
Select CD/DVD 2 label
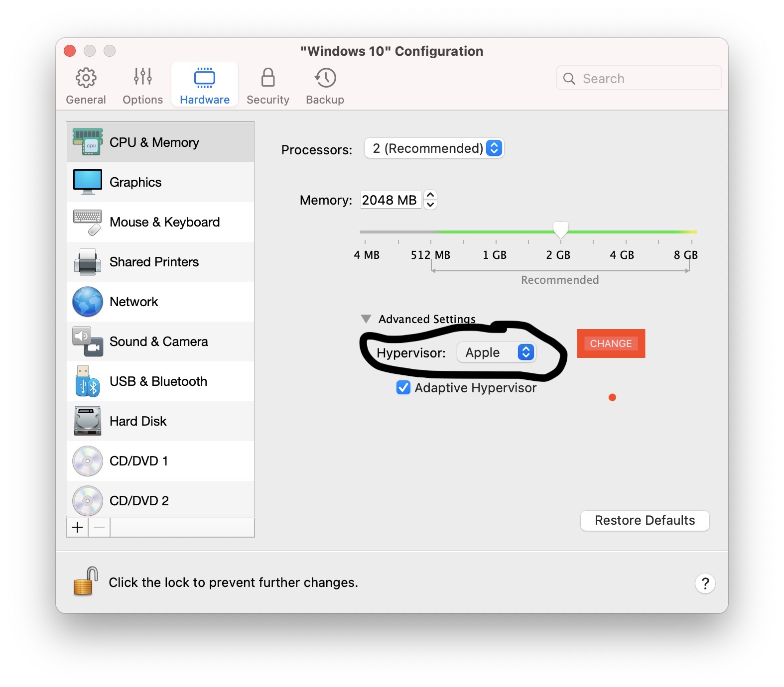139,501
